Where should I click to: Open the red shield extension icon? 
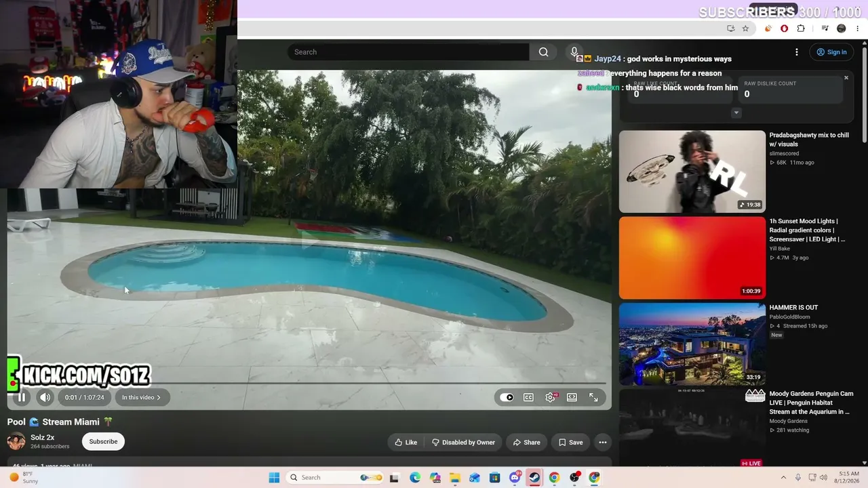click(785, 28)
